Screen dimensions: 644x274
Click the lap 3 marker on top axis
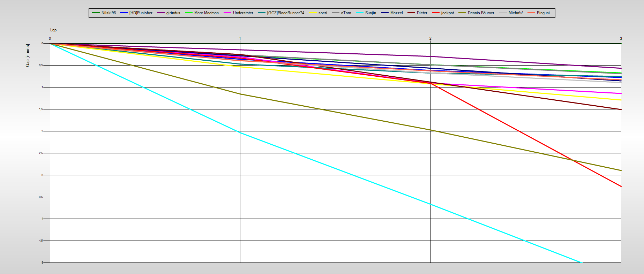[621, 38]
